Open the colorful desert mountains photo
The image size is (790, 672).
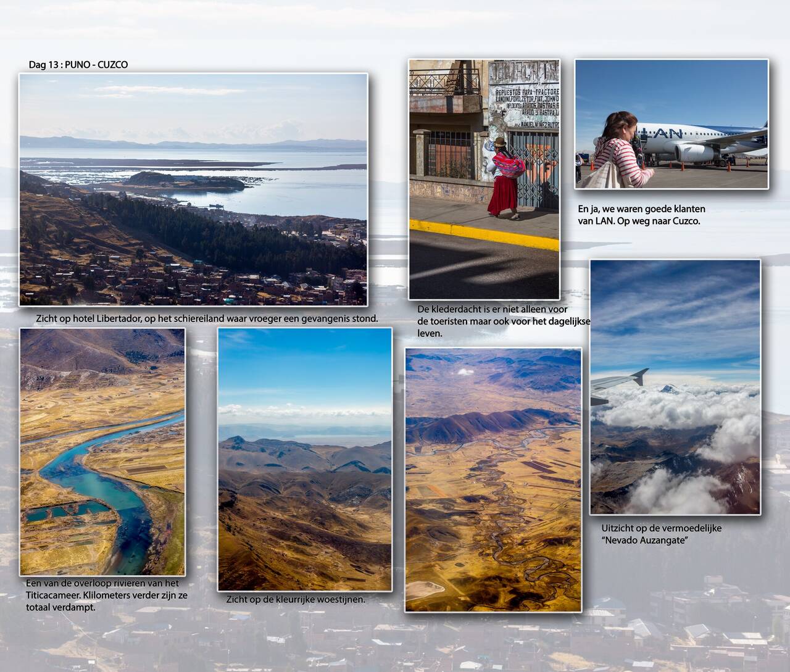[x=304, y=459]
